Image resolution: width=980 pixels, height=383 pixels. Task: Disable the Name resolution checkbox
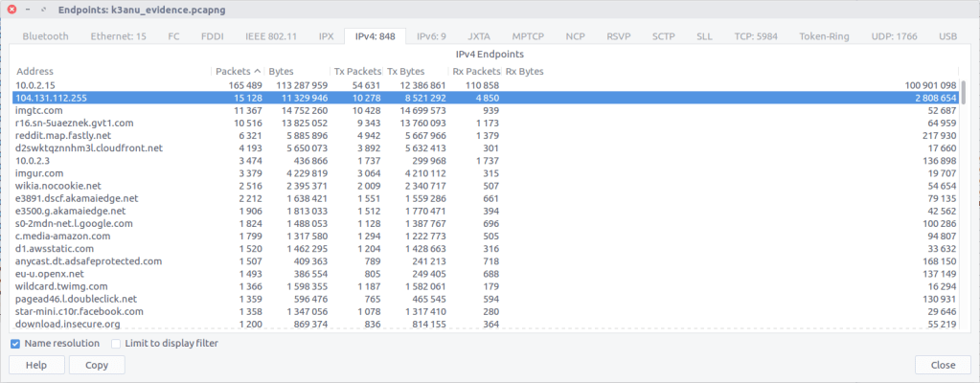click(15, 343)
